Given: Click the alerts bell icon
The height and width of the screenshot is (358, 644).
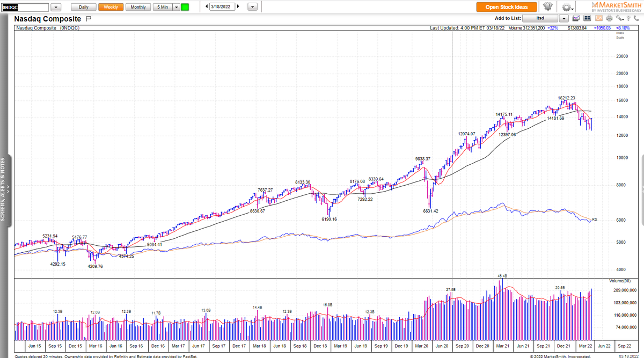Looking at the screenshot, I should click(x=547, y=7).
